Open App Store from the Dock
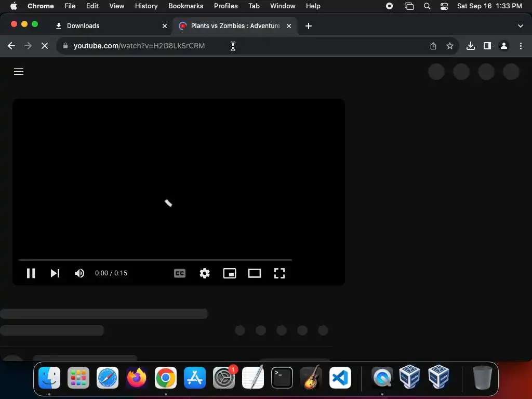532x399 pixels. tap(195, 378)
